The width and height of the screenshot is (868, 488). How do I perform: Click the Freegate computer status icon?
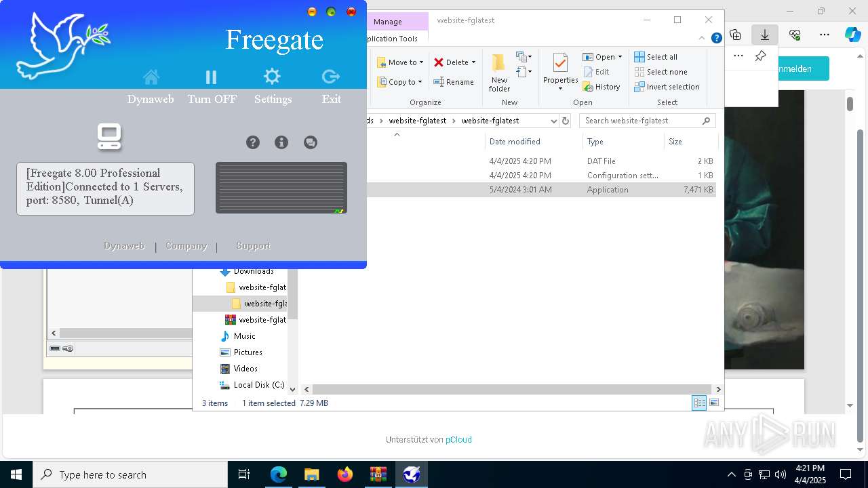point(109,136)
